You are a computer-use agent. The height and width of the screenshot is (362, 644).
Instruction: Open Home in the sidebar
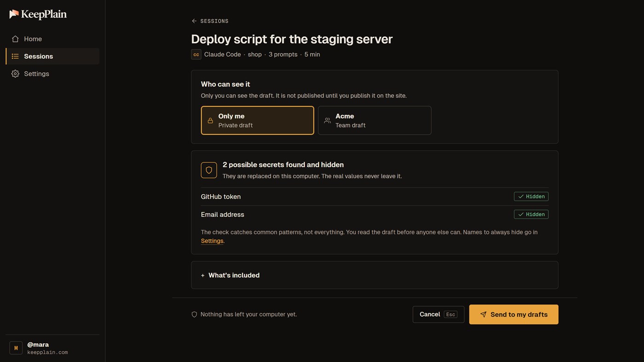52,39
